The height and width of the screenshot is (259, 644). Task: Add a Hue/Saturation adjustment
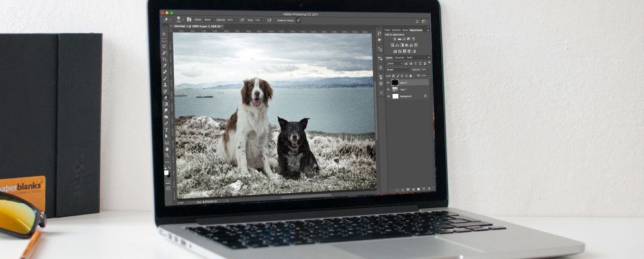(392, 45)
